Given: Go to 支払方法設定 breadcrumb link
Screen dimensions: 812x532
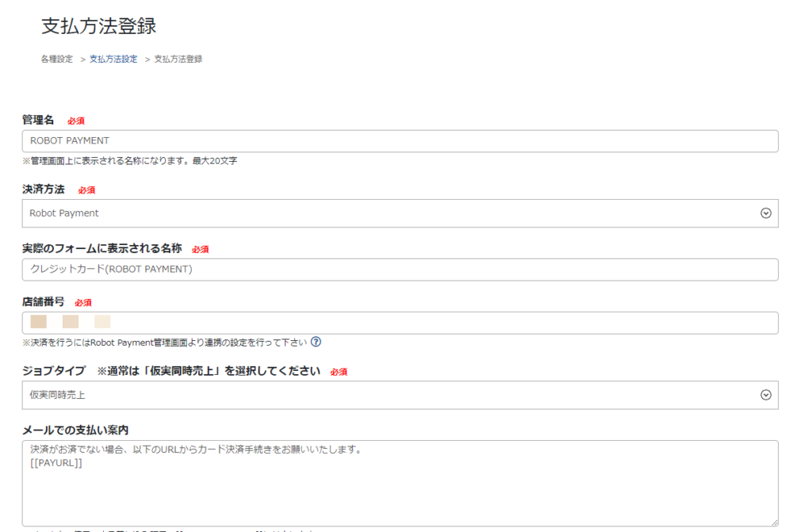Looking at the screenshot, I should tap(113, 59).
